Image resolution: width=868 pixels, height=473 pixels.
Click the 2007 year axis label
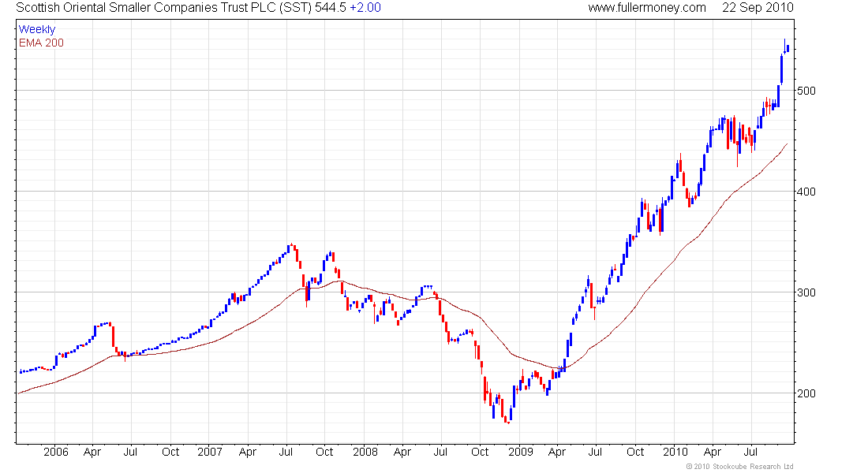210,452
